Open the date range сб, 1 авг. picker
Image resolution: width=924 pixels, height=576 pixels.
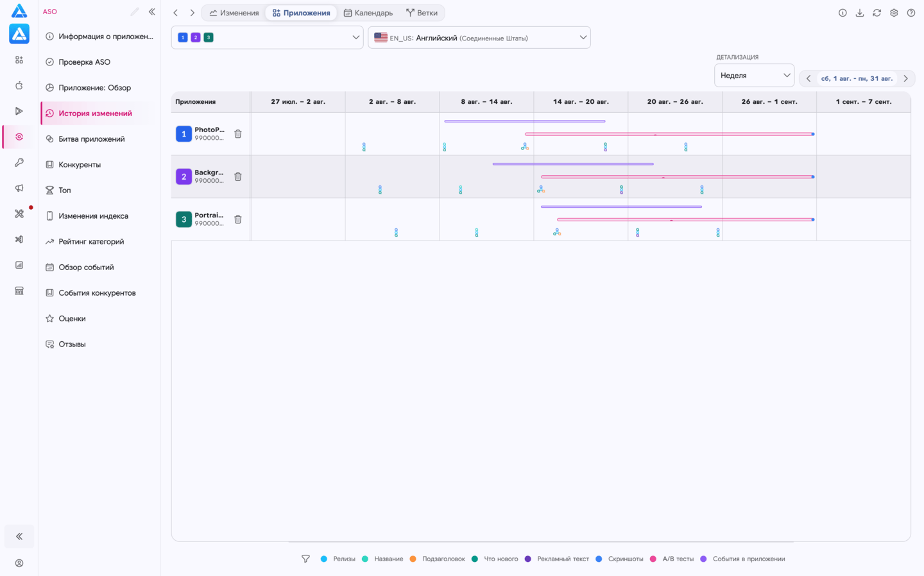tap(857, 79)
